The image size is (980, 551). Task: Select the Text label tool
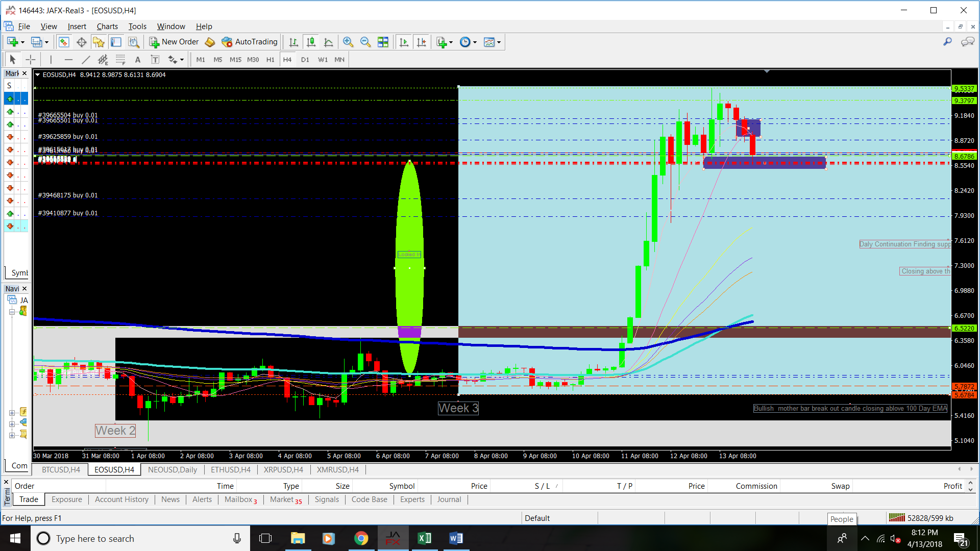(155, 60)
